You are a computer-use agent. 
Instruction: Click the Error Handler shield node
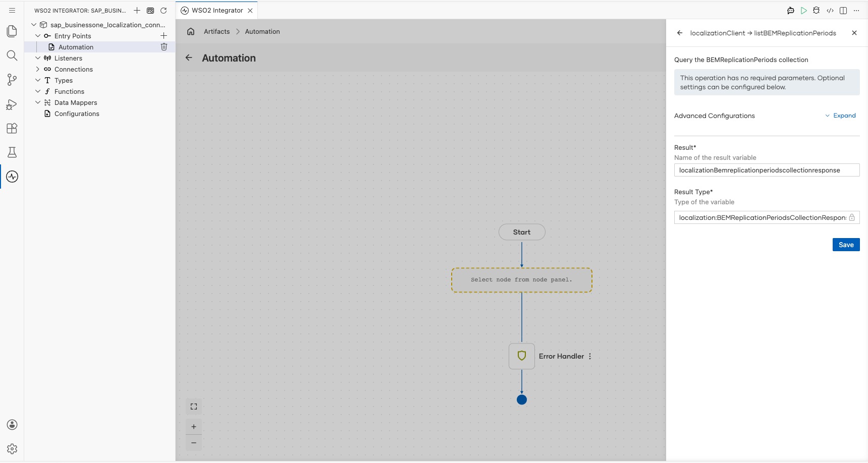pos(522,356)
